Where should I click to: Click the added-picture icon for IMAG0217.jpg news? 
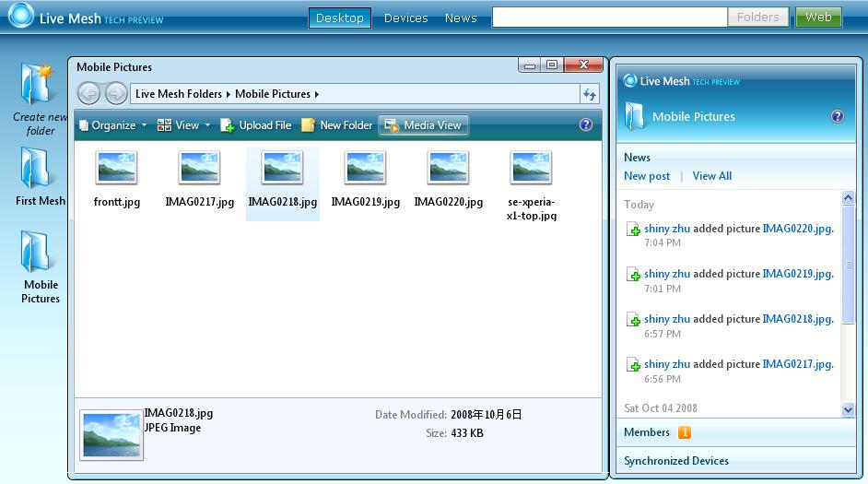(x=633, y=364)
